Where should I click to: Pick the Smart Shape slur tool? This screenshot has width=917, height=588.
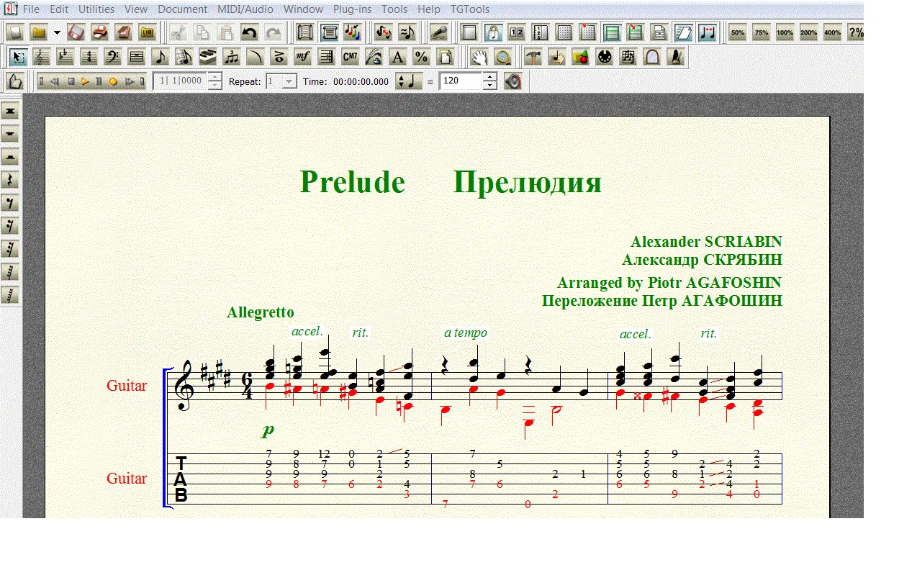[x=255, y=57]
